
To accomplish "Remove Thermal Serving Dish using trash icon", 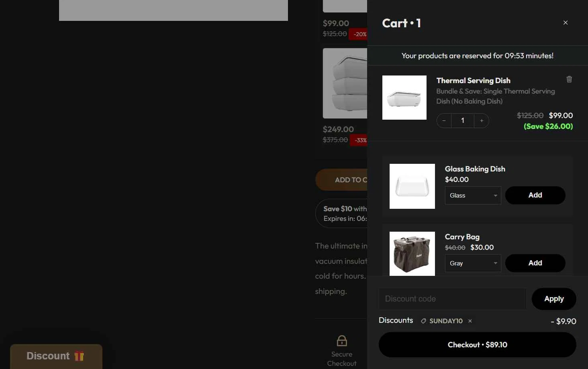I will 569,79.
